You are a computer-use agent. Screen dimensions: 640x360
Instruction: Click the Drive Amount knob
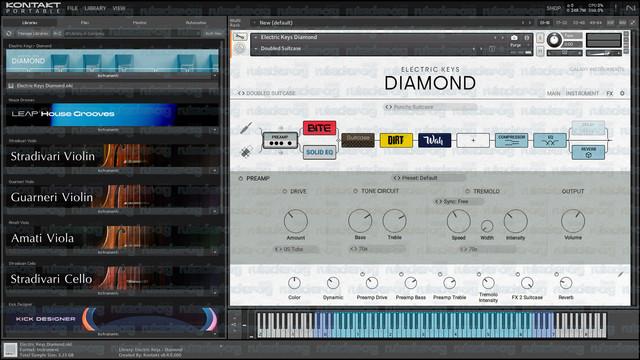(296, 221)
